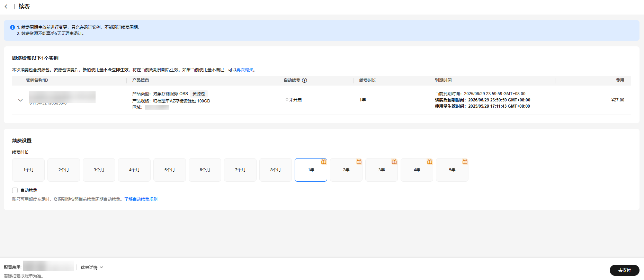
Task: Click the help icon beside 自动续费 column header
Action: 304,80
